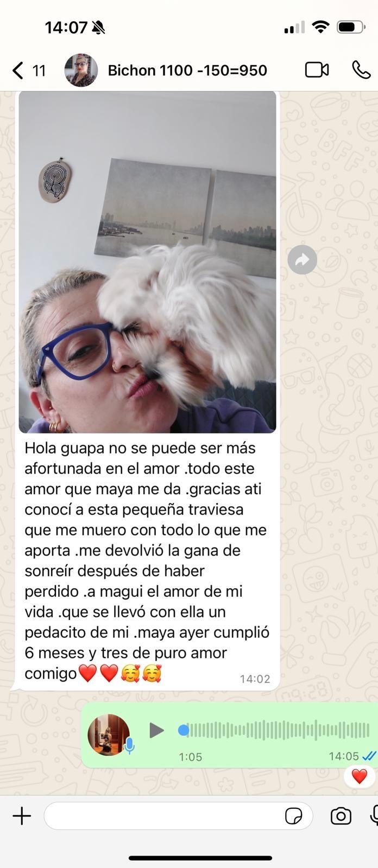Open the camera from the bottom bar
Screen dimensions: 378x868
(x=341, y=816)
